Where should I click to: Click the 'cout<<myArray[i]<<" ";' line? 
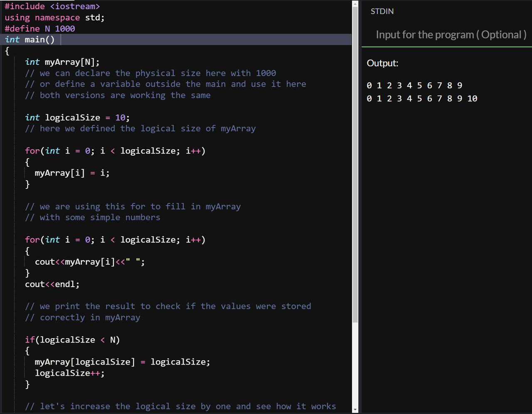click(90, 262)
